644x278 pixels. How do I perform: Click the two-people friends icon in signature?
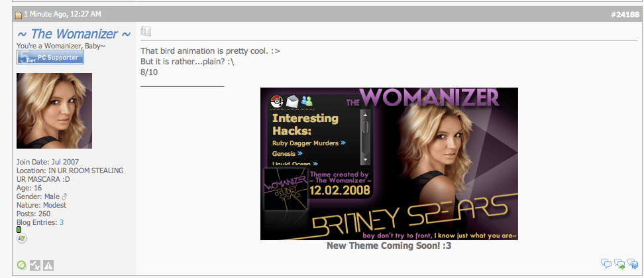[307, 101]
